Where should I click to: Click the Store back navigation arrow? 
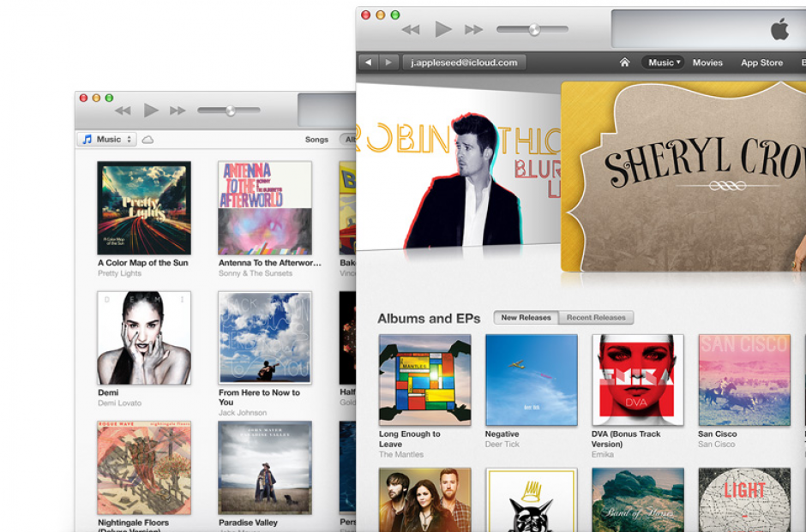[369, 62]
